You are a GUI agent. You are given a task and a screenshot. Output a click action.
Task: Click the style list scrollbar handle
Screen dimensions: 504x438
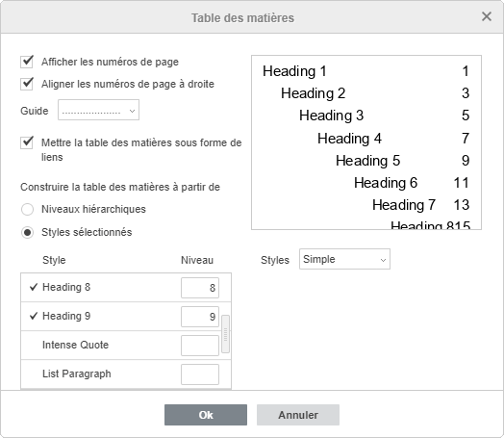click(226, 334)
